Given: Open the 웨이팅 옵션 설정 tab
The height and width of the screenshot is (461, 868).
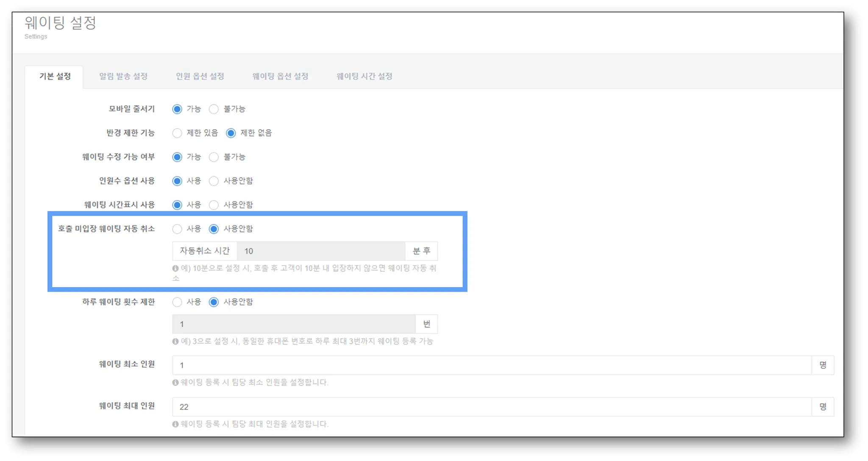Looking at the screenshot, I should (280, 77).
